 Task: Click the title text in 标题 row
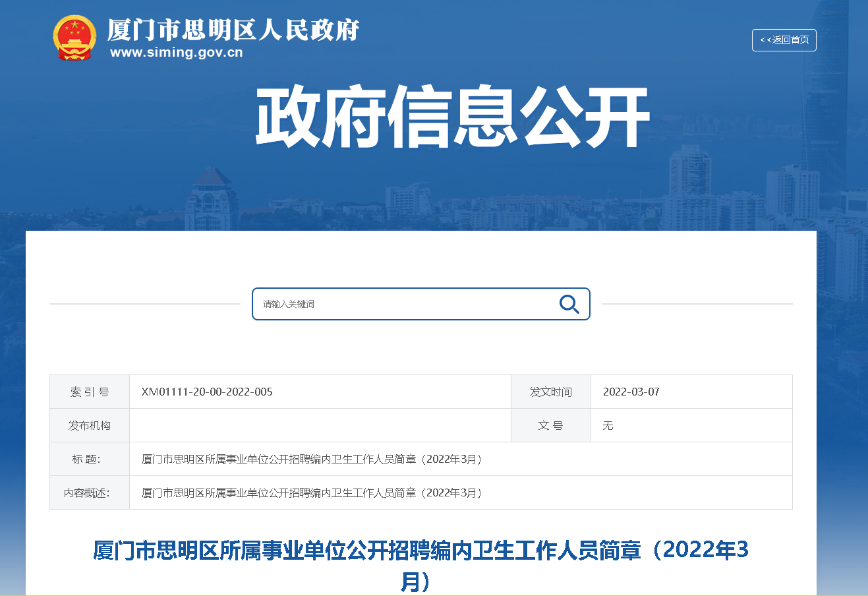coord(312,460)
